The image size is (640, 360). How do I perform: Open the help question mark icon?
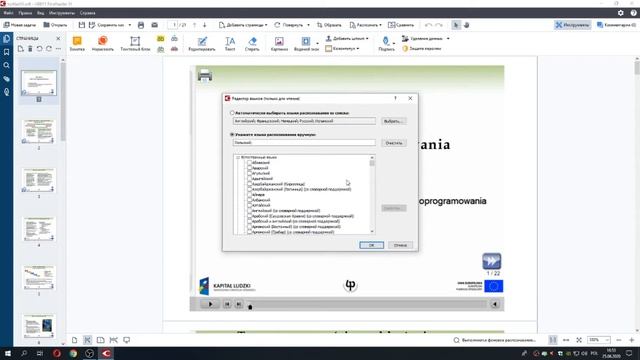pyautogui.click(x=633, y=13)
